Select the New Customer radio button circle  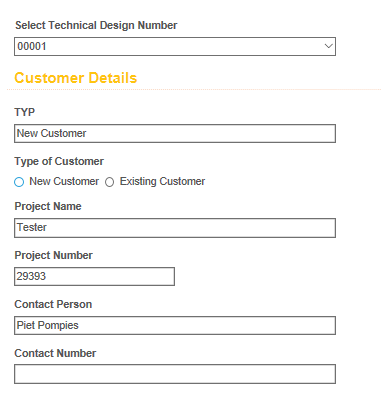tap(19, 182)
